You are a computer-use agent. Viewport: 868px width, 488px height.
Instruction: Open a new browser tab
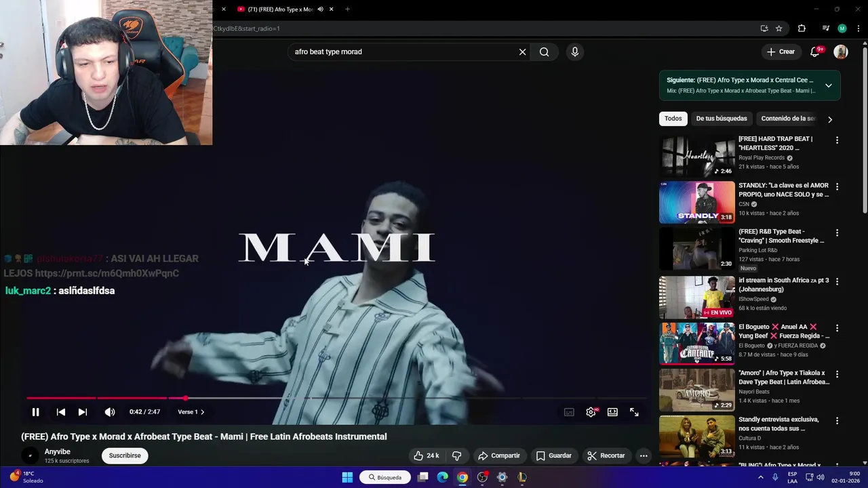(347, 9)
